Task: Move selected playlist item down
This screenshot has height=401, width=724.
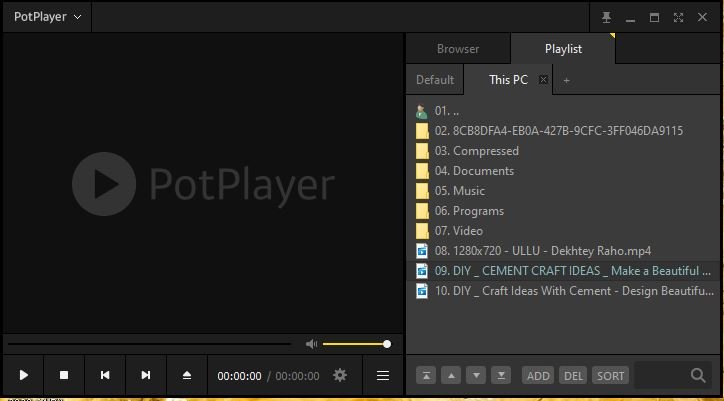Action: (x=476, y=376)
